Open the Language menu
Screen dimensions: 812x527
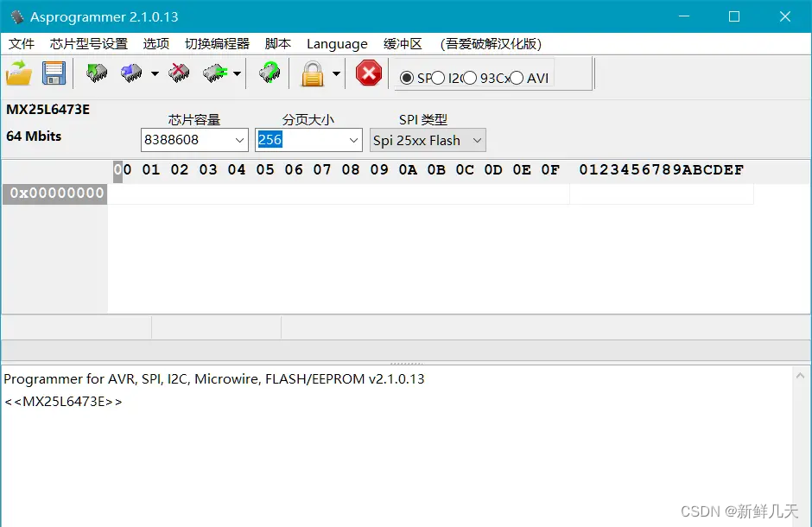tap(336, 43)
